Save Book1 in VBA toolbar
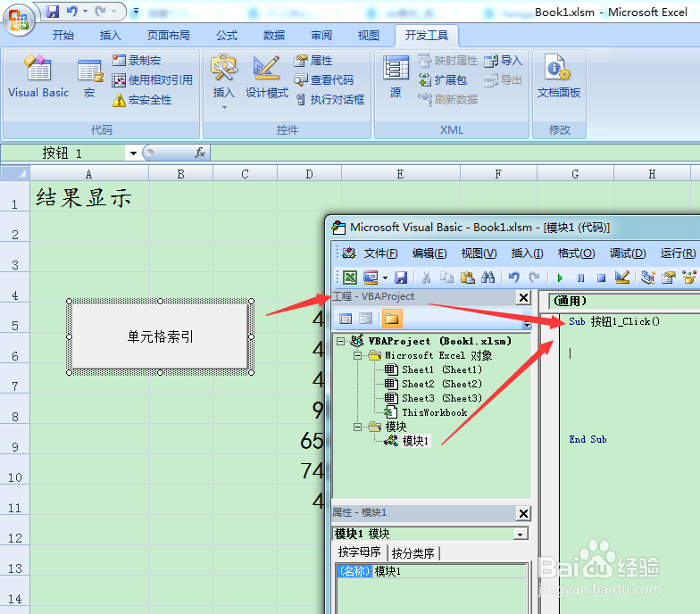This screenshot has width=700, height=614. (401, 278)
